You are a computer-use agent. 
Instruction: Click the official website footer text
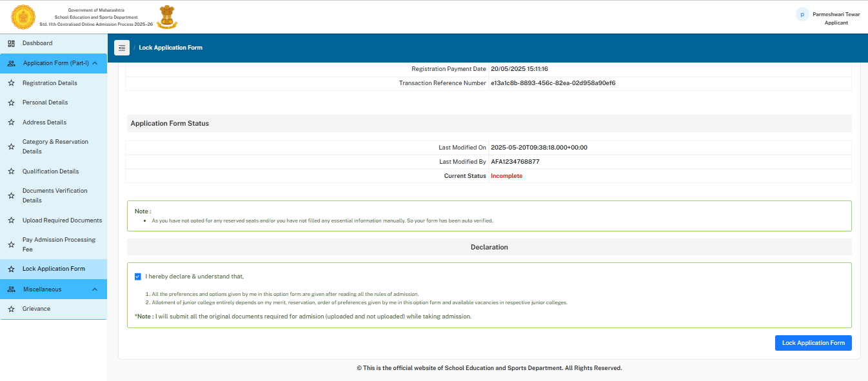(x=489, y=368)
